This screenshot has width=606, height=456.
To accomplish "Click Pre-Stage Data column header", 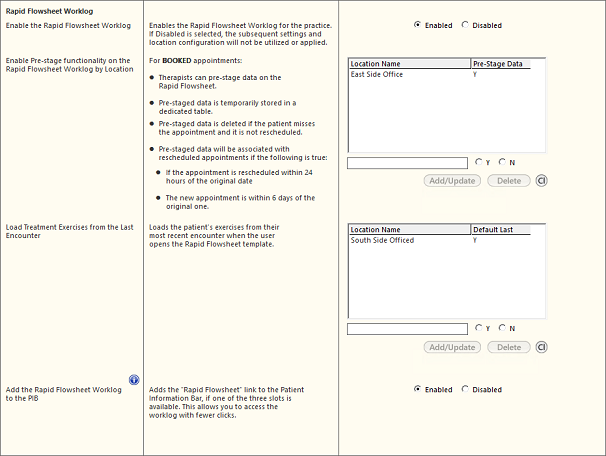I will (x=501, y=64).
